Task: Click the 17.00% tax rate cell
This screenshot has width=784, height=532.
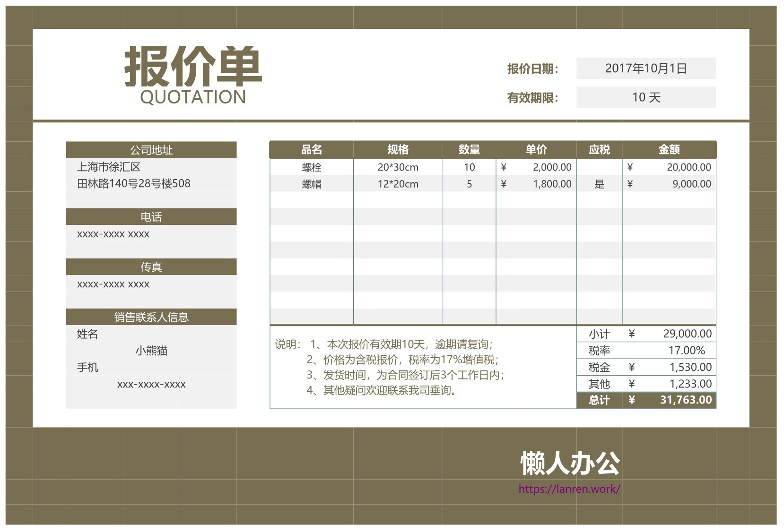Action: point(686,351)
